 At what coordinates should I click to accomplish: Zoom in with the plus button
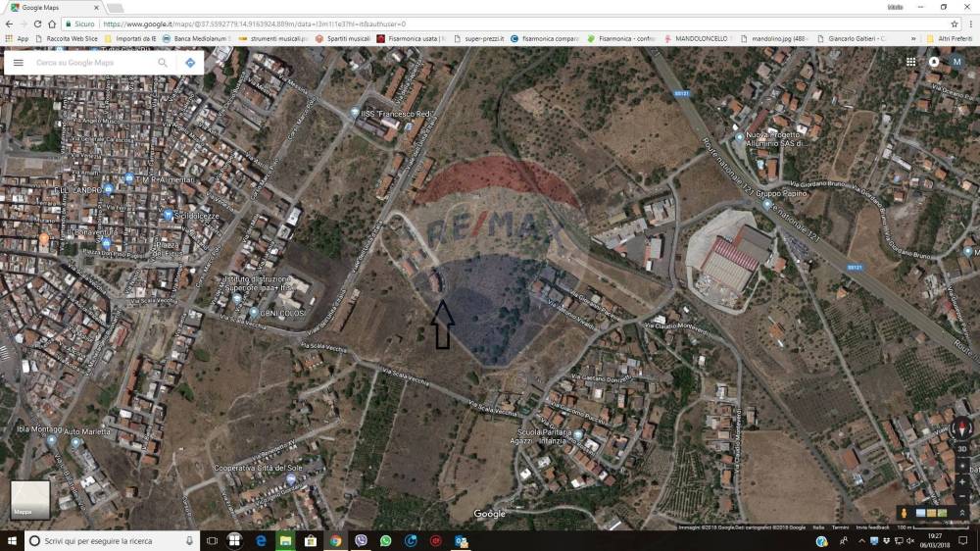coord(962,482)
